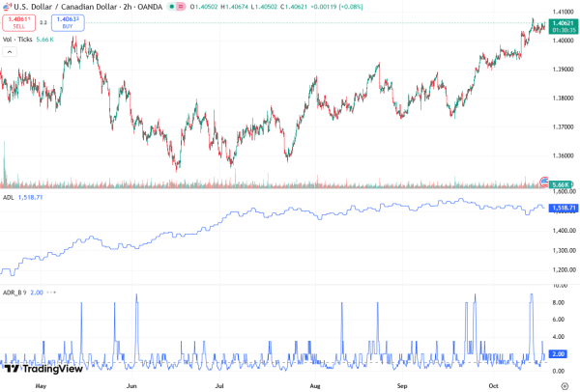Click the ADL value label 1,518.71
The image size is (580, 392).
point(563,208)
